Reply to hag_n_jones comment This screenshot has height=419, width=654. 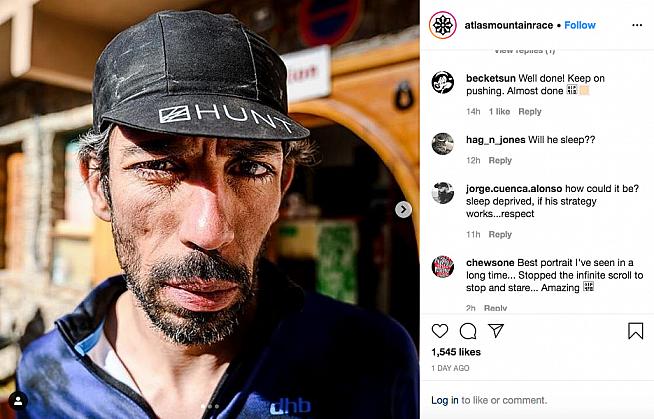point(500,160)
